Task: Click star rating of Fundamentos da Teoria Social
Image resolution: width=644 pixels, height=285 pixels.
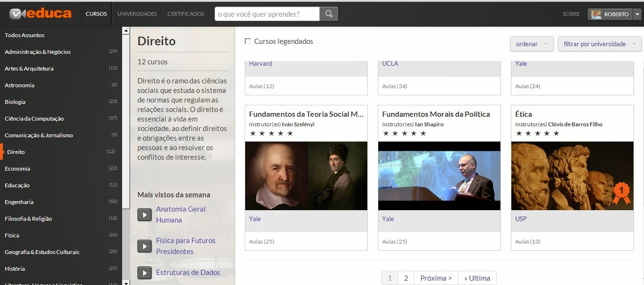Action: click(x=271, y=133)
